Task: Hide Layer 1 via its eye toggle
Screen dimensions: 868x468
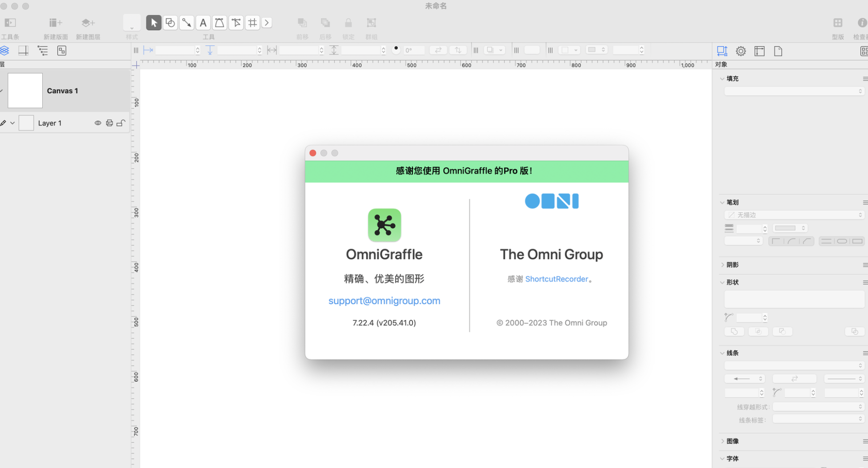Action: pyautogui.click(x=98, y=123)
